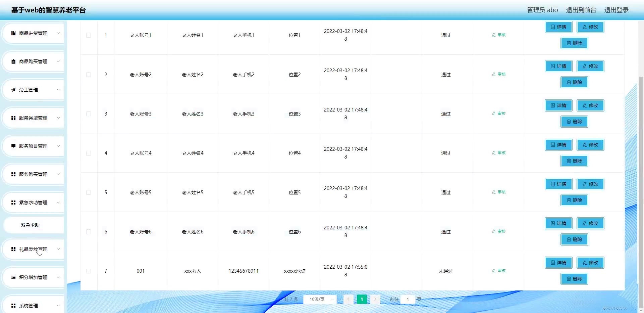644x313 pixels.
Task: Click the 删除 trash icon for 老人账号4
Action: click(569, 161)
